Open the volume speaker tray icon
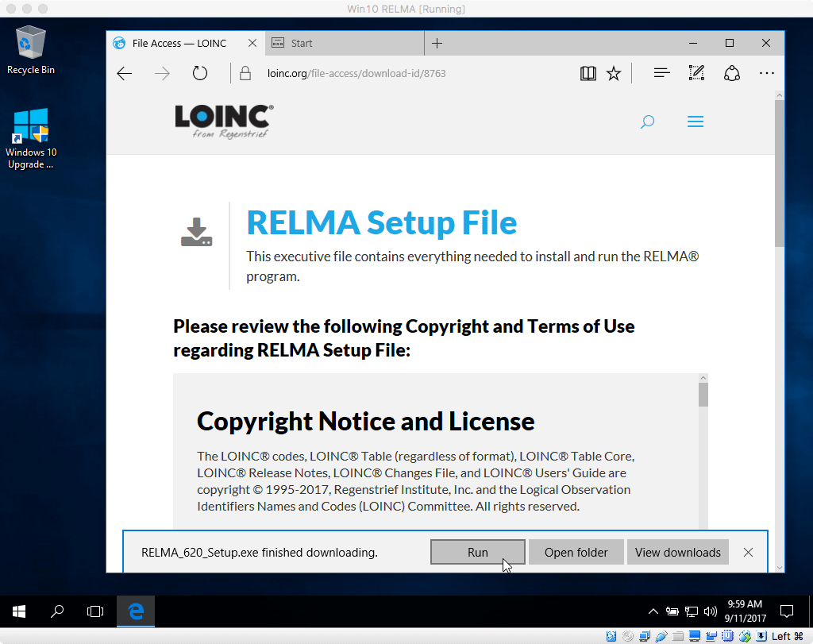 tap(711, 611)
